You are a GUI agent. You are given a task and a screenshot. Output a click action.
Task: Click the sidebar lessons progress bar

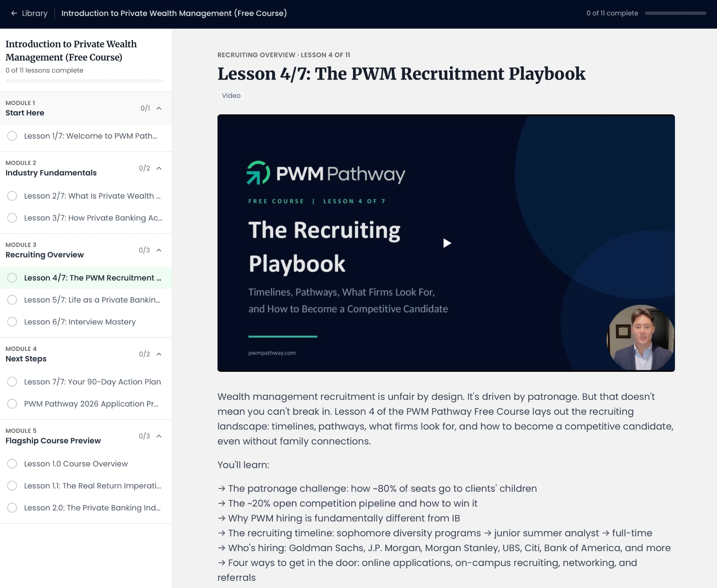coord(85,81)
